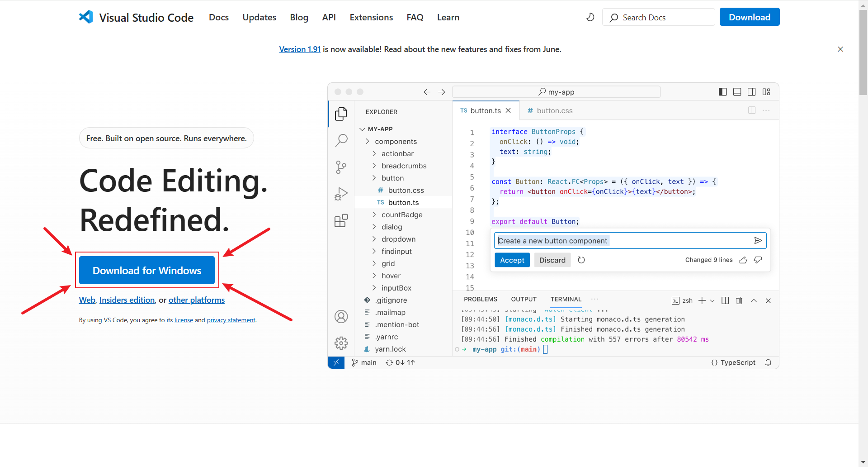Toggle the primary sidebar layout icon
The height and width of the screenshot is (467, 868).
point(723,92)
